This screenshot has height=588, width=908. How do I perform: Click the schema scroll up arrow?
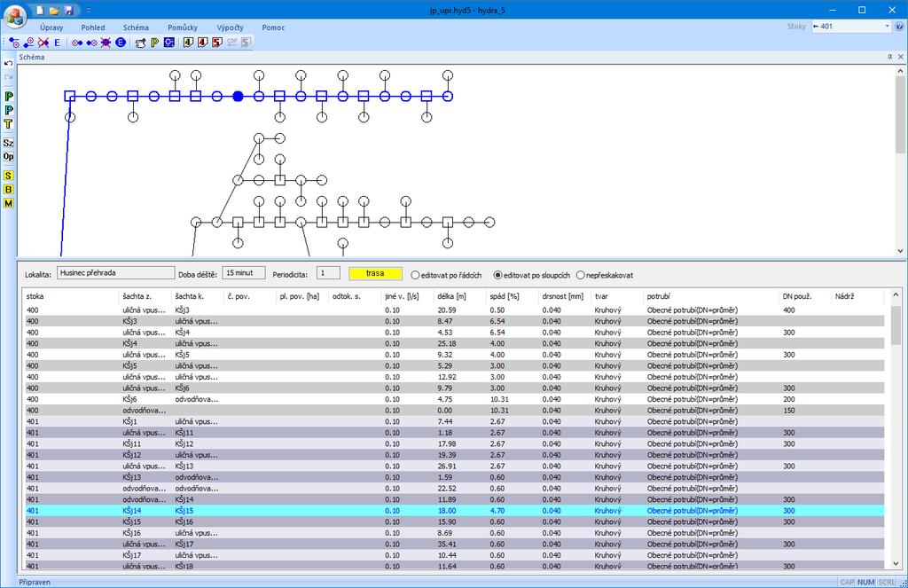tap(901, 71)
